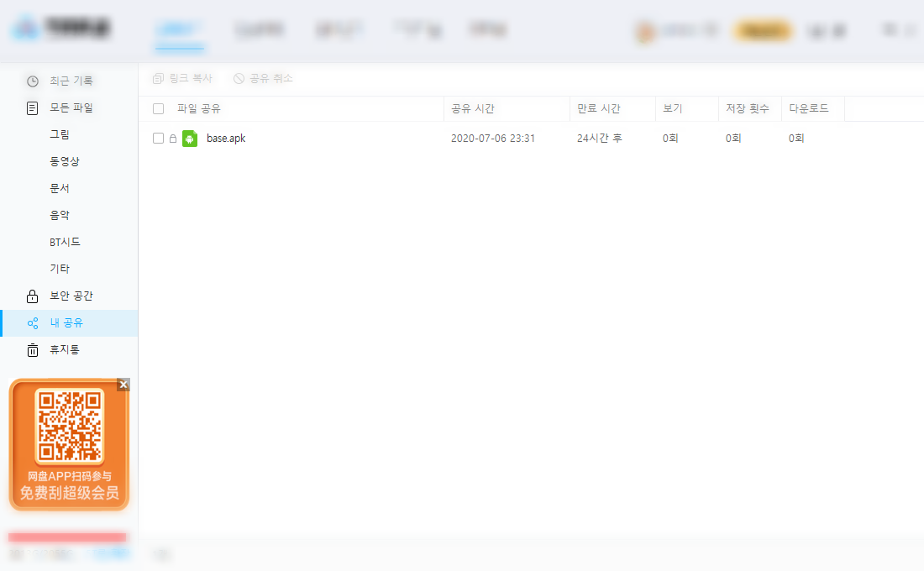Click the cancel icon of 공유 취소
Screen dimensions: 924x571
[x=239, y=78]
